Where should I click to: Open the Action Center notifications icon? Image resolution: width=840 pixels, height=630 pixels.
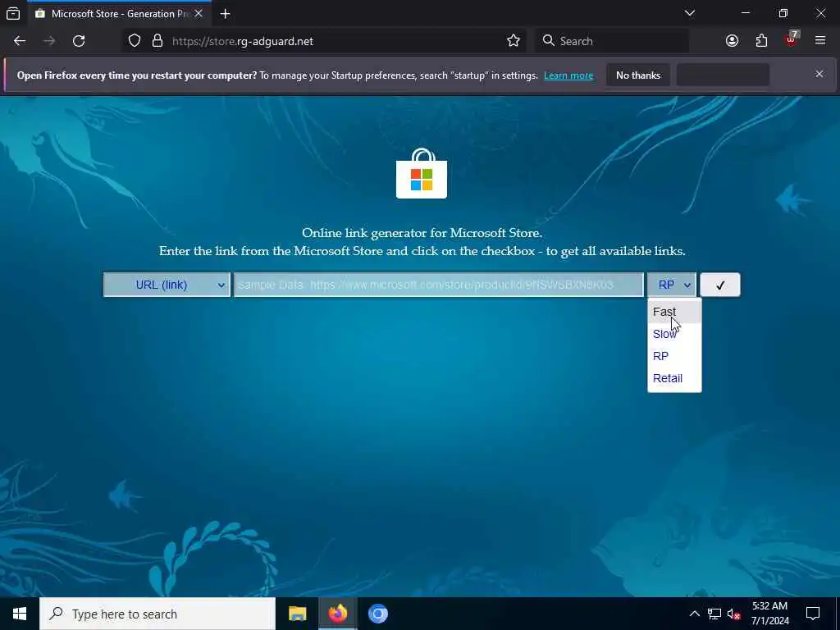[813, 614]
